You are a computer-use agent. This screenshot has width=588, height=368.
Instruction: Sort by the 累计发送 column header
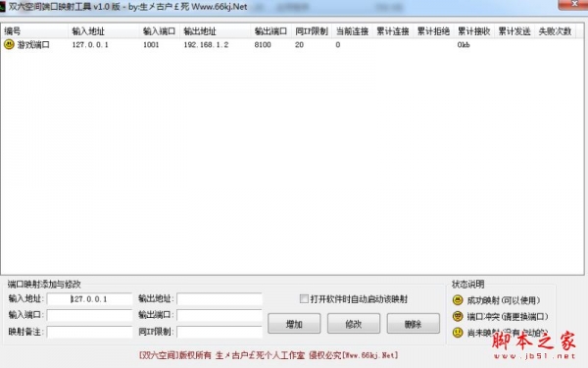click(514, 31)
